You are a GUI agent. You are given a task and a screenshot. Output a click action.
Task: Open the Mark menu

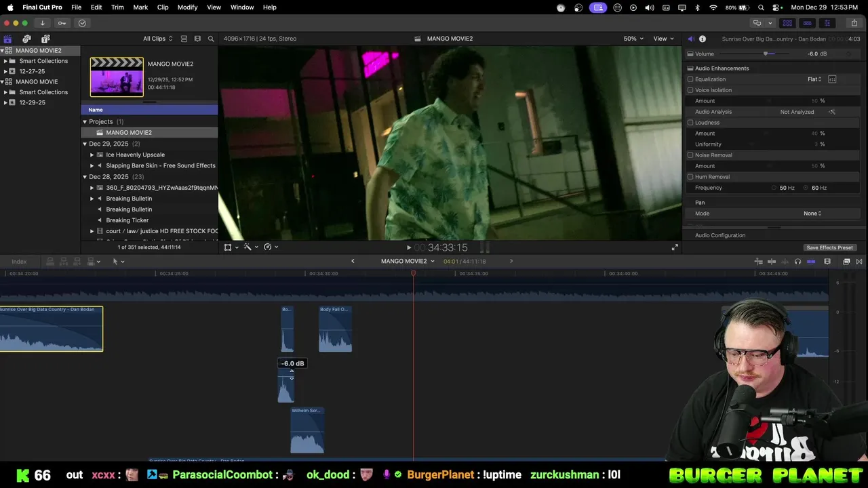tap(140, 7)
